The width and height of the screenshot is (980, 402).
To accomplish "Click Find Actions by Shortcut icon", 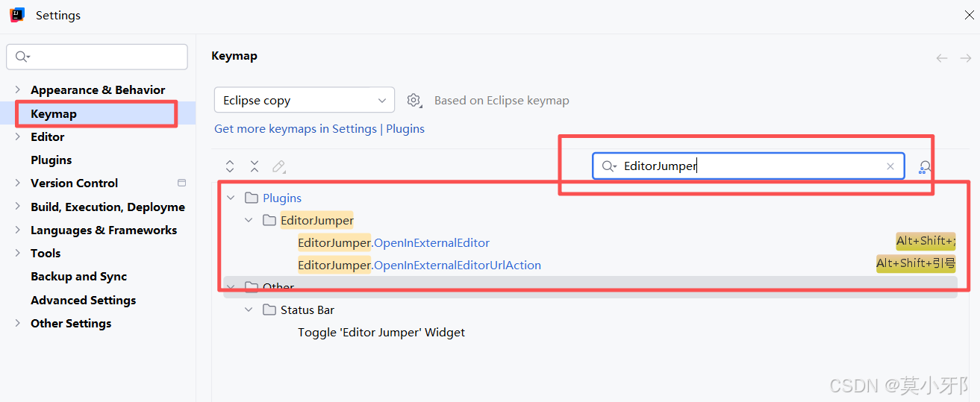I will pos(925,166).
